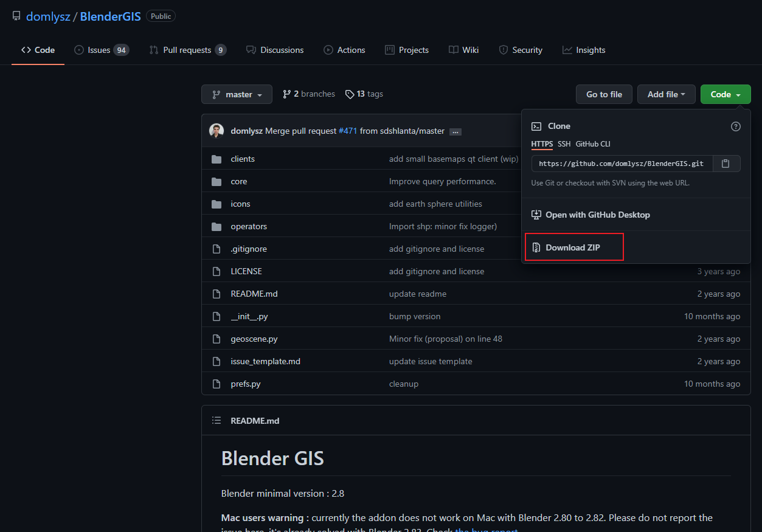Open the README table of contents list icon

tap(216, 421)
